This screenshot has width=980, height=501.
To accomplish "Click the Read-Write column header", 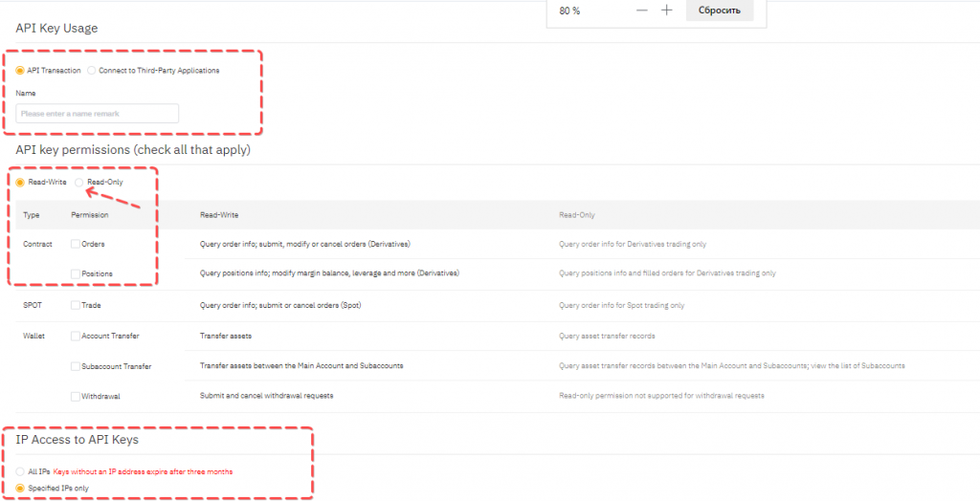I will [219, 215].
